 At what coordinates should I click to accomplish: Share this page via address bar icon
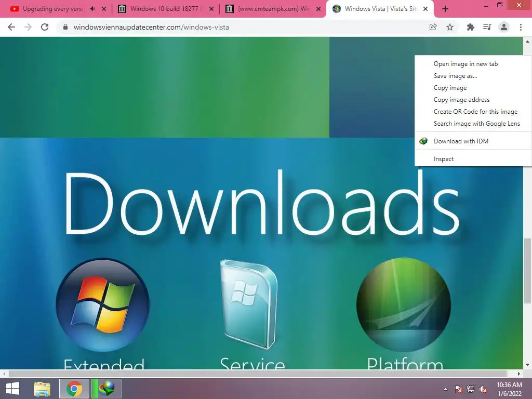(x=433, y=27)
